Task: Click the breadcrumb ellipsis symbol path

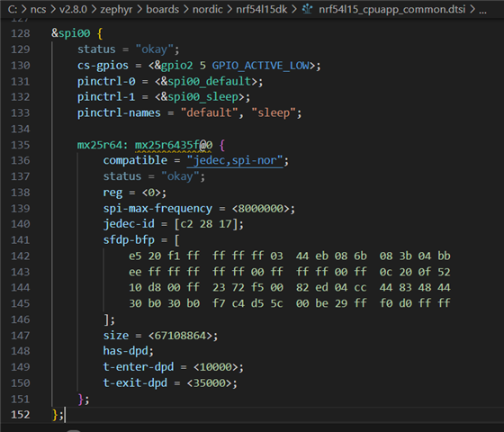Action: coord(482,10)
